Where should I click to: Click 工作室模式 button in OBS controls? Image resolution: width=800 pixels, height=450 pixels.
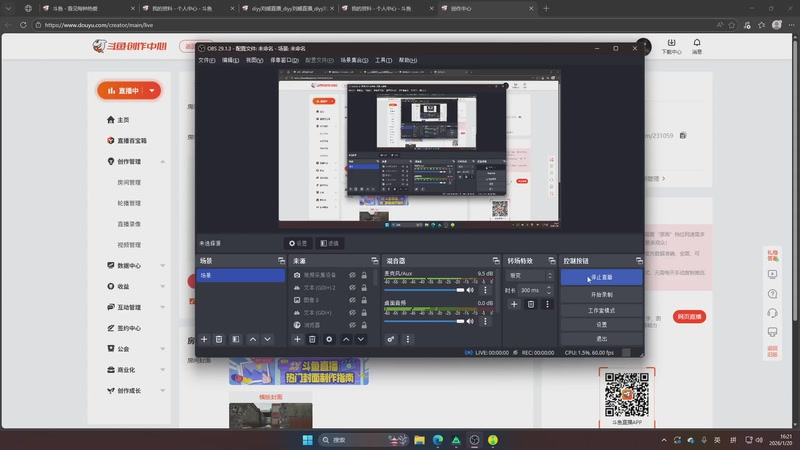point(602,310)
